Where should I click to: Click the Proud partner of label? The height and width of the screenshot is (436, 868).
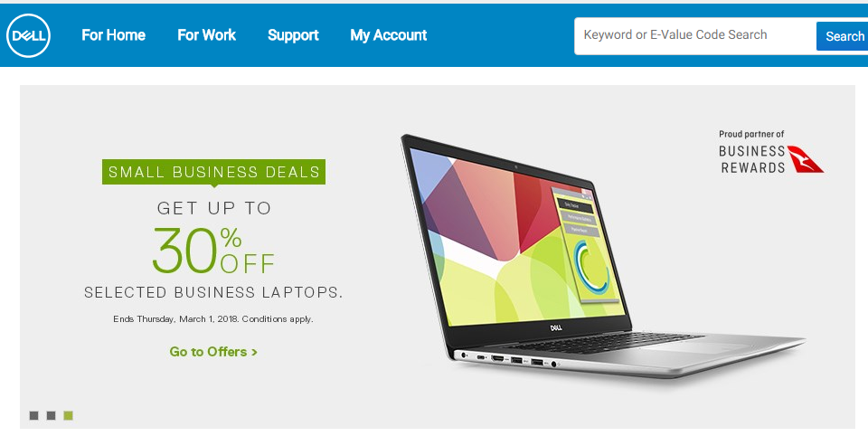751,134
